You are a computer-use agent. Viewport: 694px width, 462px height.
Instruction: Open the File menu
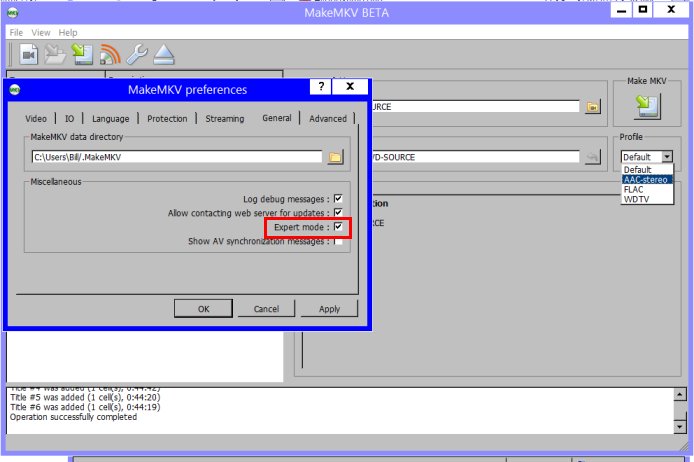(16, 32)
